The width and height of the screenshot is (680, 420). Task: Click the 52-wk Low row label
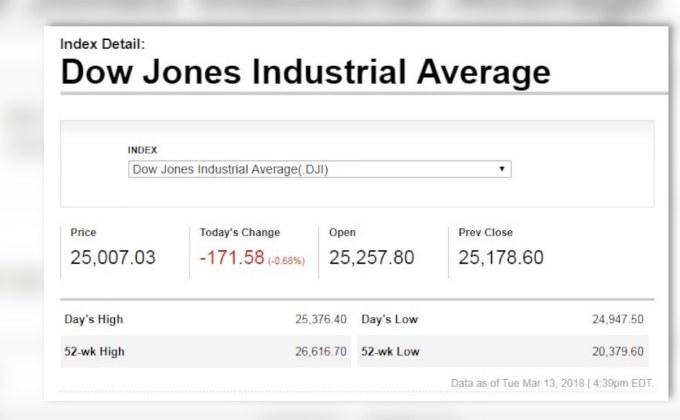coord(390,351)
